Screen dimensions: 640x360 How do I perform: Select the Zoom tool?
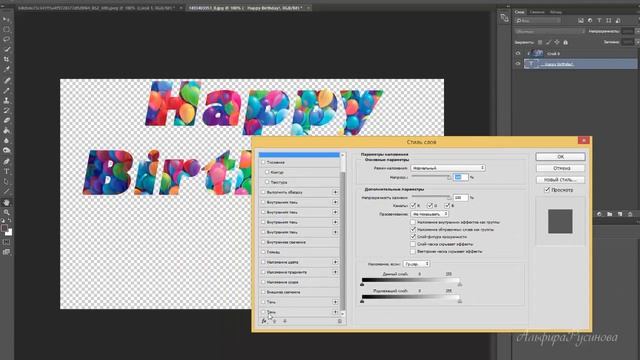click(x=7, y=212)
